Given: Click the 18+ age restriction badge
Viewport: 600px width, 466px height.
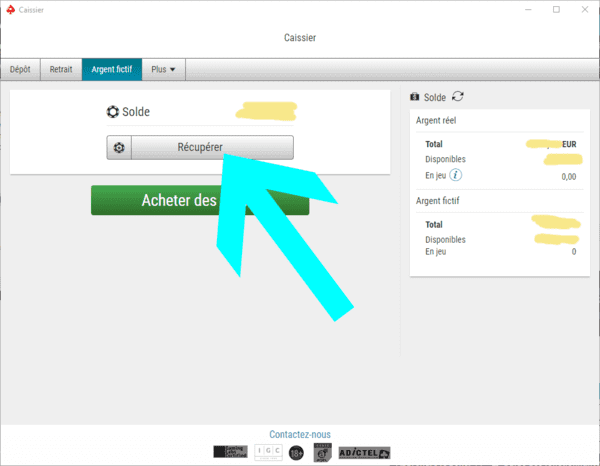Looking at the screenshot, I should [x=296, y=453].
